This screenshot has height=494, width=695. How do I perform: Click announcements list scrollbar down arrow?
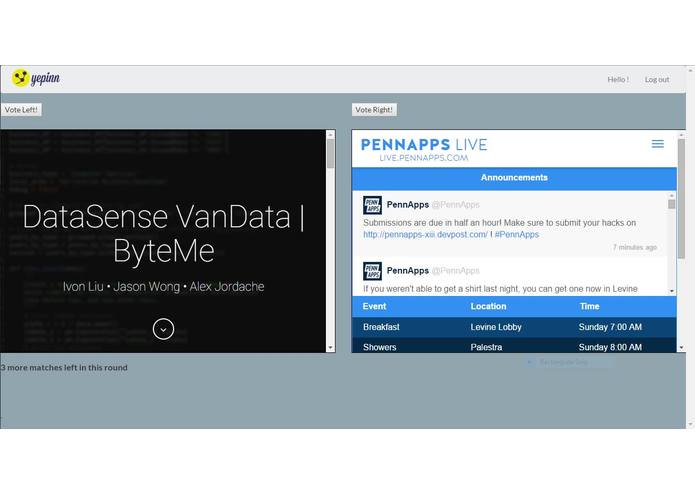(x=672, y=291)
